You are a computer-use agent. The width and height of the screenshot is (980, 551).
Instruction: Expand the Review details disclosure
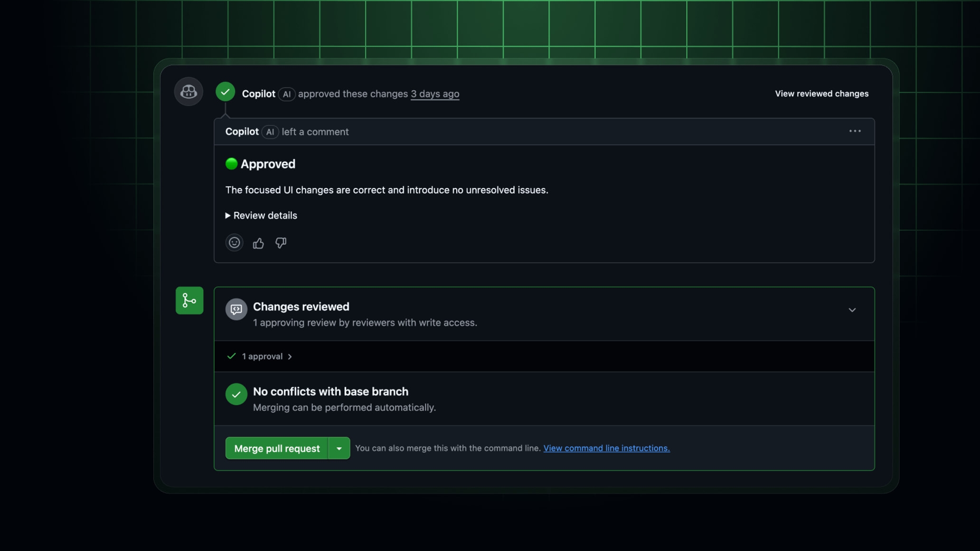tap(261, 215)
